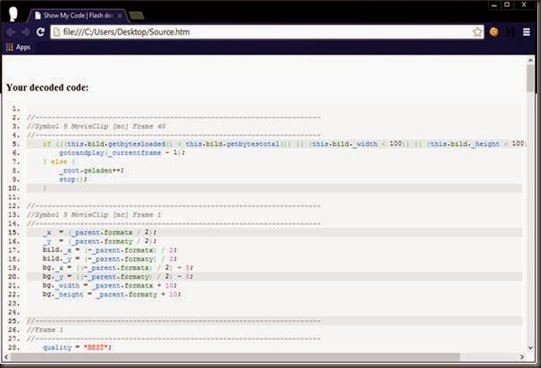Reload the page with the refresh icon

(40, 32)
